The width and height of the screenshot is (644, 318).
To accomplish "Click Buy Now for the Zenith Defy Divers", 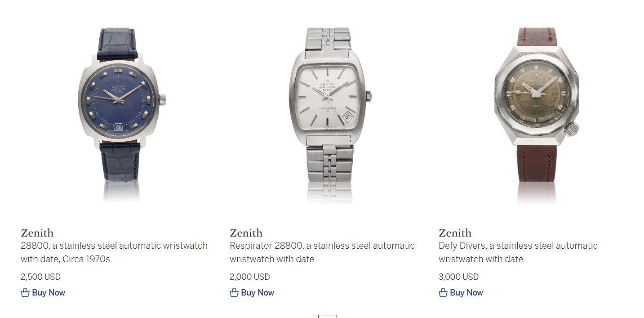I will [x=466, y=293].
